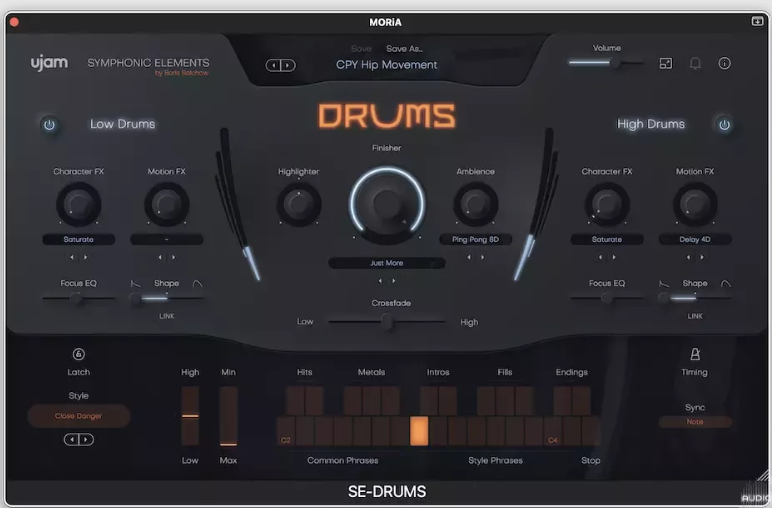Viewport: 772px width, 508px height.
Task: Open the Ping Pong 8D ambience dropdown
Action: 476,239
